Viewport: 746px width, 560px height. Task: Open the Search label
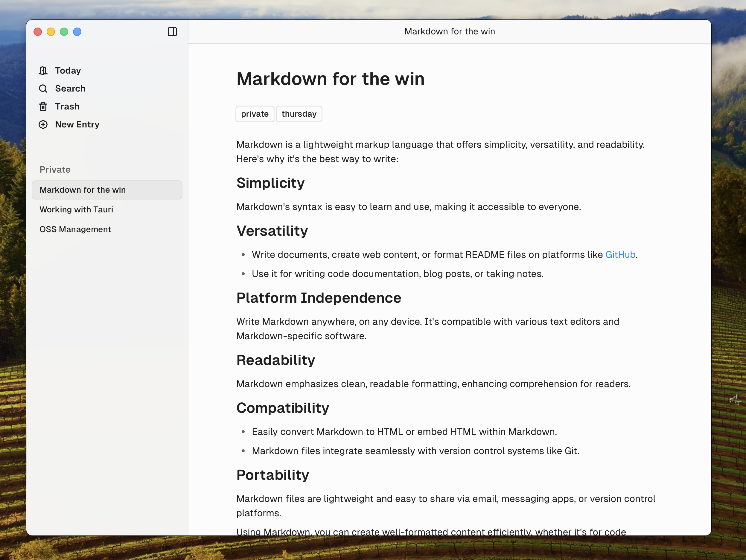(70, 88)
